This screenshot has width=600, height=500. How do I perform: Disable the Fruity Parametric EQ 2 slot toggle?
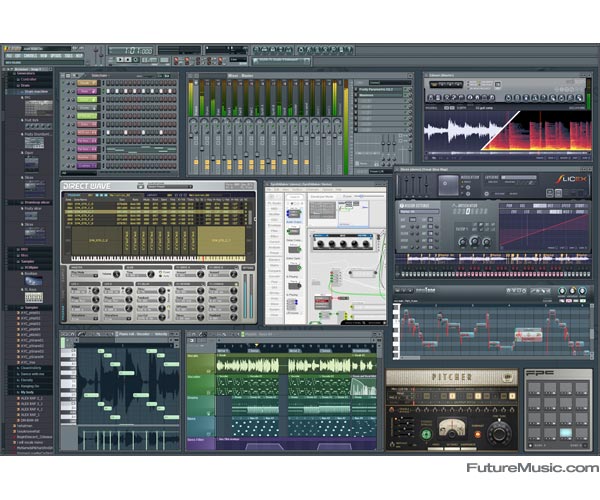coord(405,89)
